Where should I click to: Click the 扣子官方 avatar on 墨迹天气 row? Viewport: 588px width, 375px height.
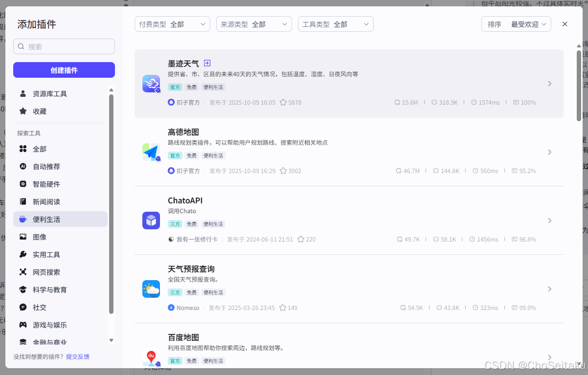click(x=171, y=103)
